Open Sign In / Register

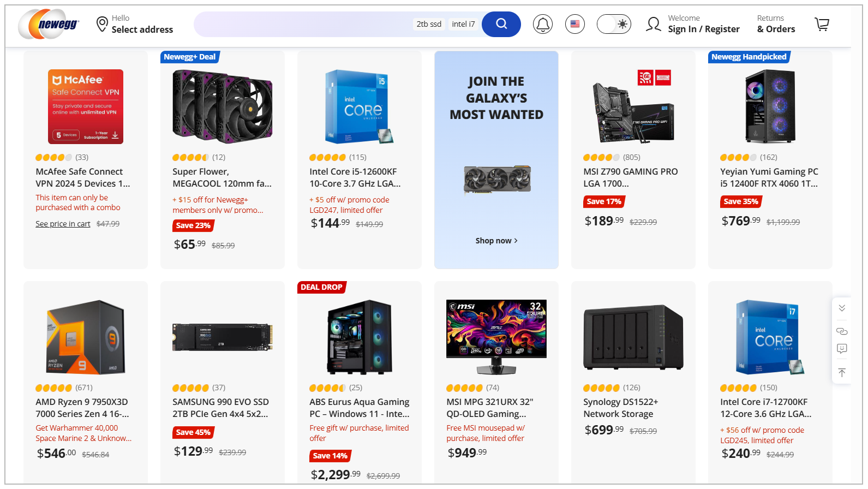tap(704, 29)
